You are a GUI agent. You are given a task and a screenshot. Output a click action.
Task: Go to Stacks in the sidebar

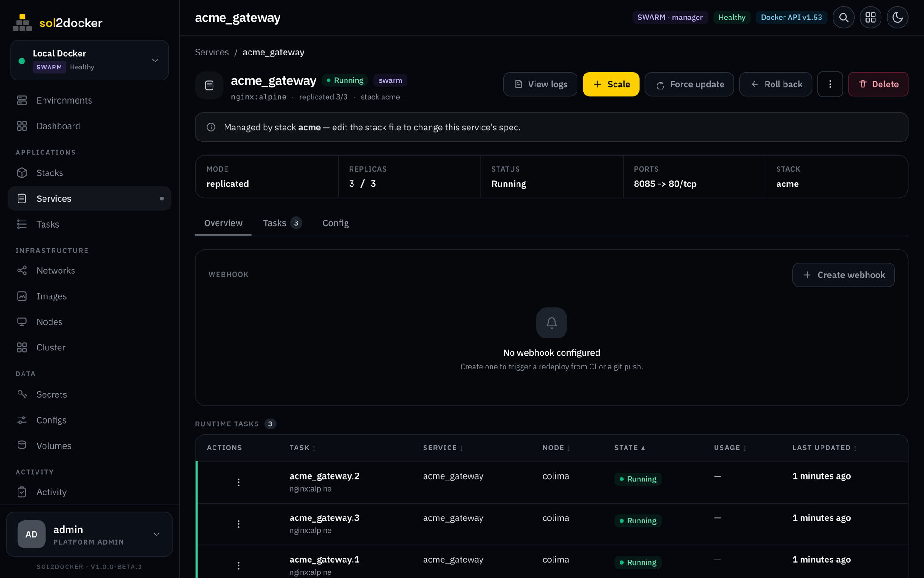point(90,173)
